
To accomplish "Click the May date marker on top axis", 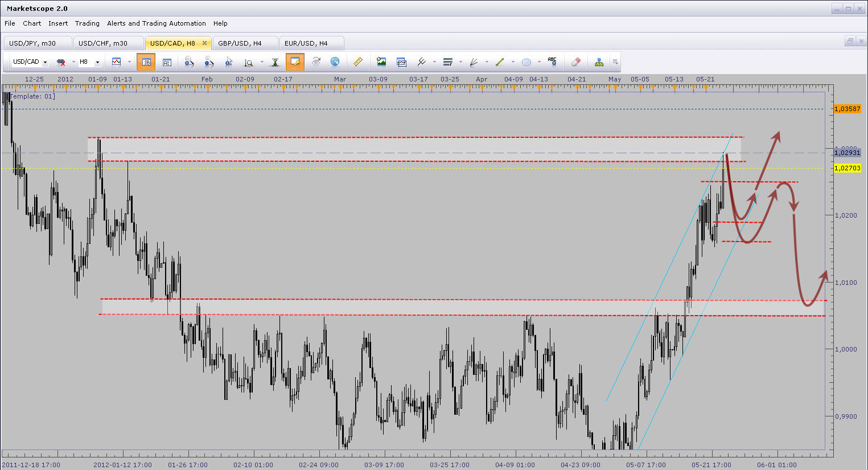I will tap(615, 79).
